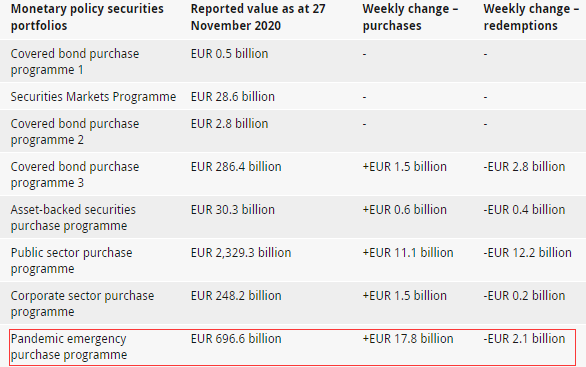Select the 'Covered bond purchase programme 1' row label
Screen dimensions: 586x367
(75, 62)
